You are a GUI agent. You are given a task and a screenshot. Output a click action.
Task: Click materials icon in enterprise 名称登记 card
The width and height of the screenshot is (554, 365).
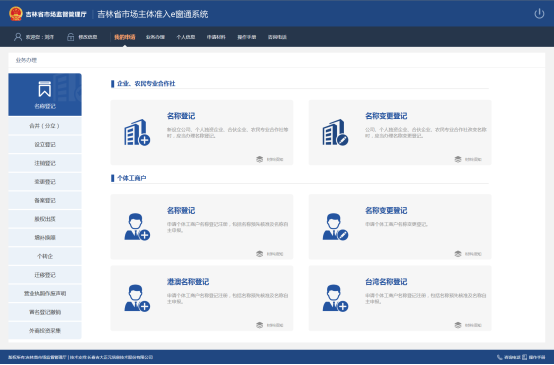[x=260, y=159]
